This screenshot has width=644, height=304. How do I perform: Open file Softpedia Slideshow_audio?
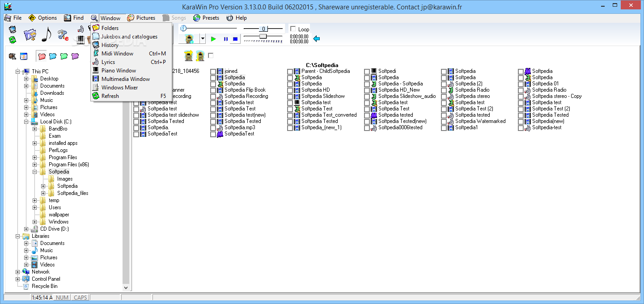[407, 96]
